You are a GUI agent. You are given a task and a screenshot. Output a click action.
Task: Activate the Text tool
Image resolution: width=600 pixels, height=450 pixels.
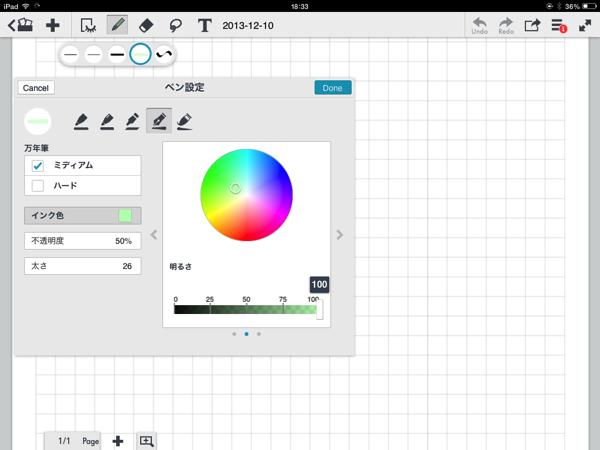205,25
